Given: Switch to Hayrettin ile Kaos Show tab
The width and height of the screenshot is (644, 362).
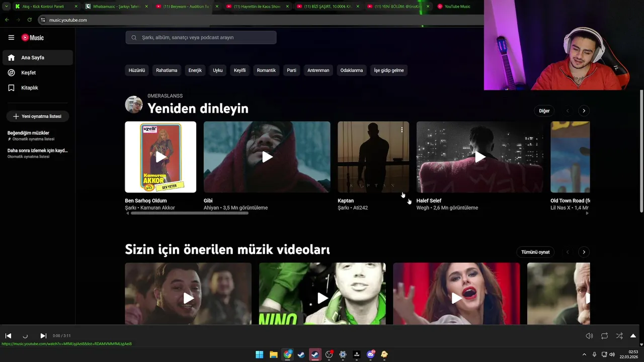Looking at the screenshot, I should 257,7.
